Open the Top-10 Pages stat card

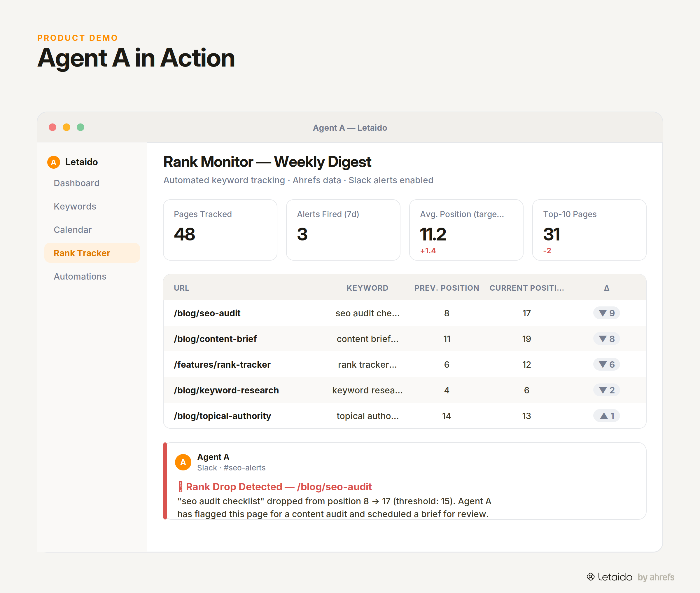pos(589,230)
